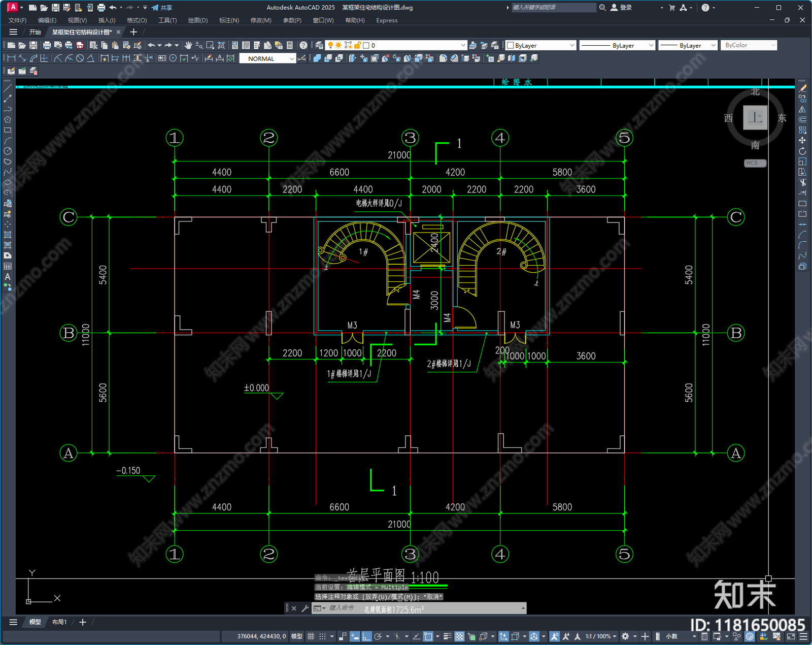The width and height of the screenshot is (812, 645).
Task: Select the Erase tool in the modify toolbar
Action: point(802,88)
